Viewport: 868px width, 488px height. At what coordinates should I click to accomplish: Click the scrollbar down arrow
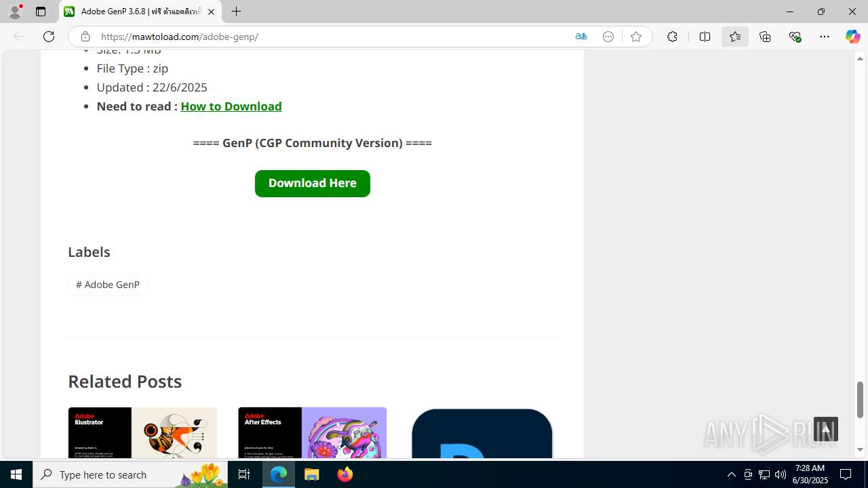pos(860,449)
